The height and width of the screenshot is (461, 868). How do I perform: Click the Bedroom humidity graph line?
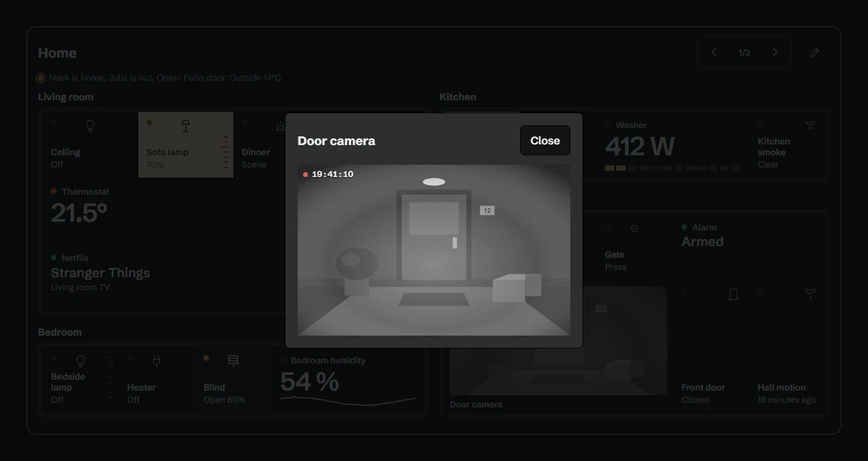pyautogui.click(x=349, y=401)
